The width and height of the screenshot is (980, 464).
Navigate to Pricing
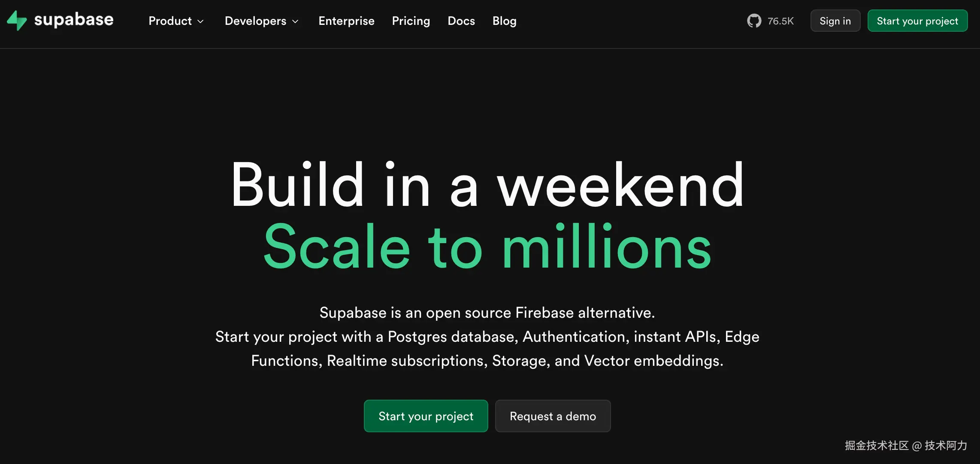[x=411, y=21]
